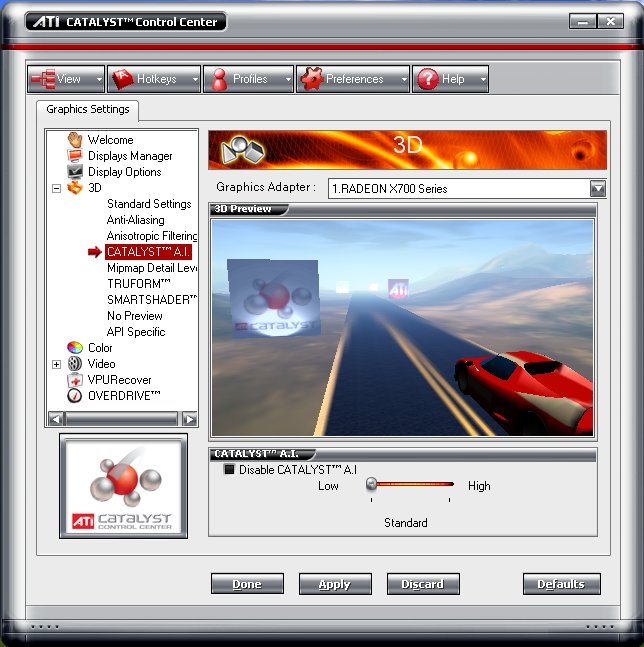Screen dimensions: 644x647
Task: Click the OVERDRIVE gauge icon
Action: point(75,395)
